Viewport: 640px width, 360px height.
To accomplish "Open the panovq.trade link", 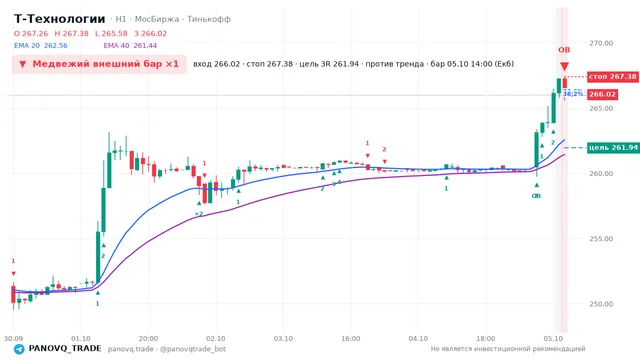I will click(131, 349).
